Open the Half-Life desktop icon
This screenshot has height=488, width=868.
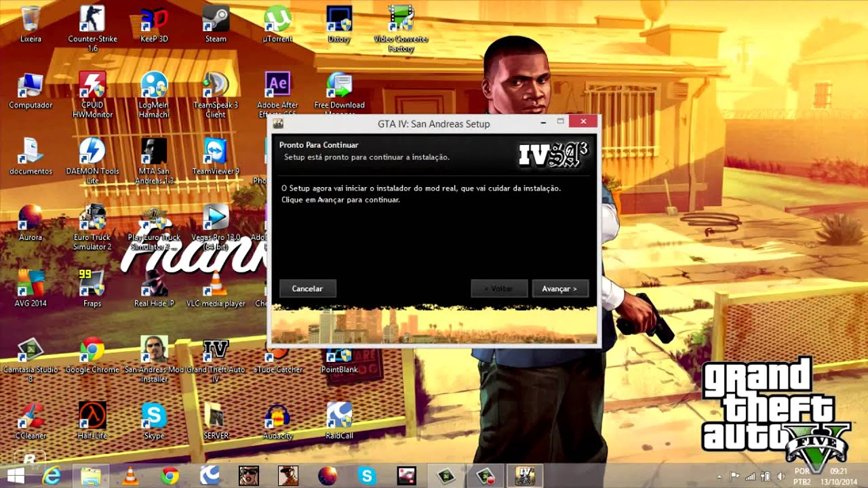point(92,422)
